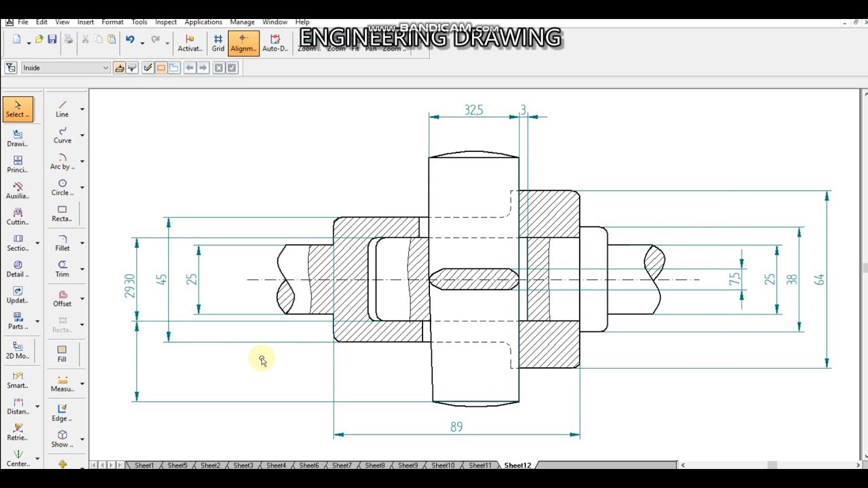The width and height of the screenshot is (868, 488).
Task: Switch to the Sheet5 tab
Action: pyautogui.click(x=177, y=466)
